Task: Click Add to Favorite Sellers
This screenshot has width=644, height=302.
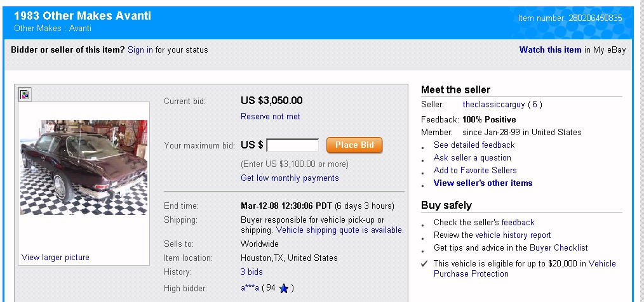Action: 475,170
